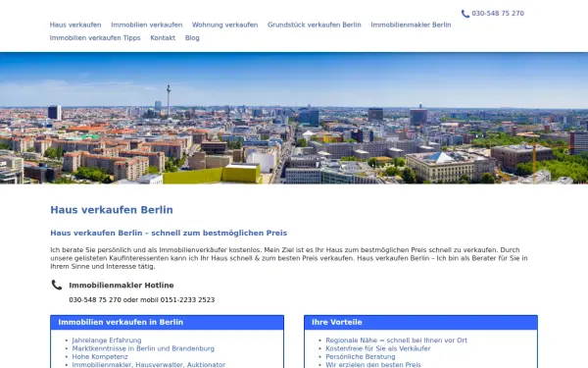Click the phone icon beside Immobilienmakler Hotline

pyautogui.click(x=57, y=285)
